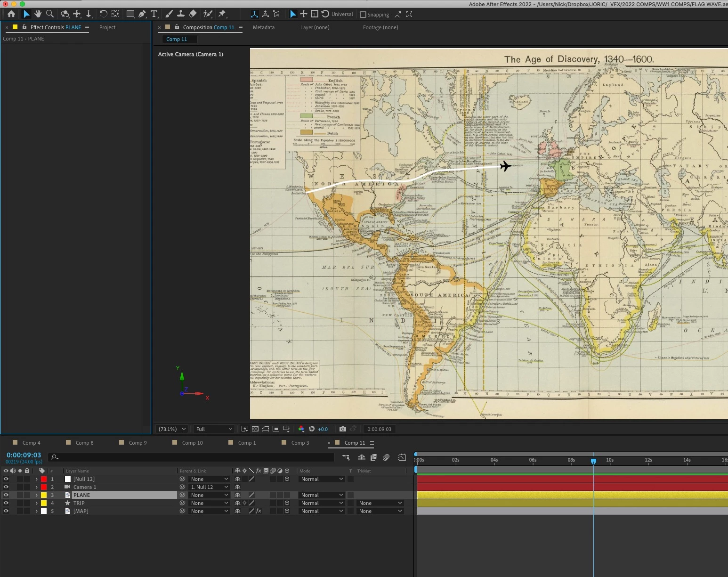Toggle Mask and Shape Path visibility
728x577 pixels.
pos(266,429)
